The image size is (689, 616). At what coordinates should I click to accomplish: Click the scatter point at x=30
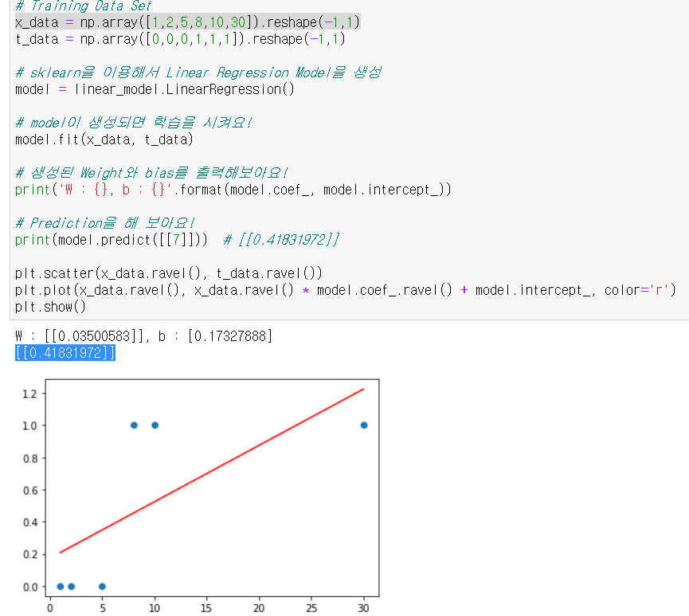(364, 426)
